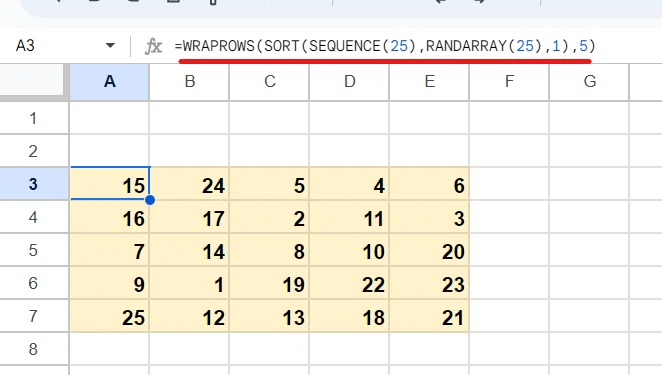The width and height of the screenshot is (662, 375).
Task: Select the cell containing 6
Action: click(429, 184)
